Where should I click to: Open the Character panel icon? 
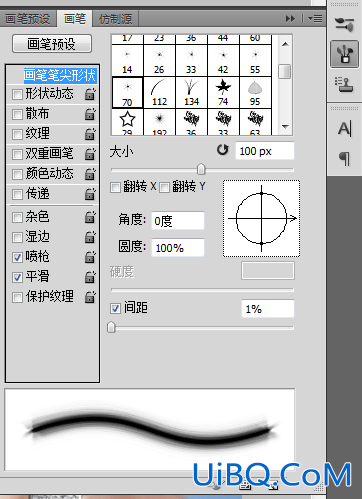[x=345, y=128]
